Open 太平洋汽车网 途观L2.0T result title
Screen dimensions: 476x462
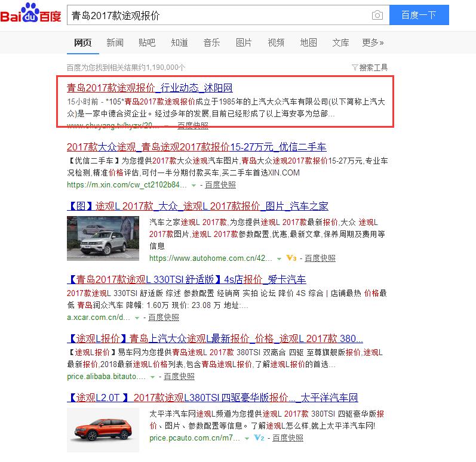[x=213, y=398]
